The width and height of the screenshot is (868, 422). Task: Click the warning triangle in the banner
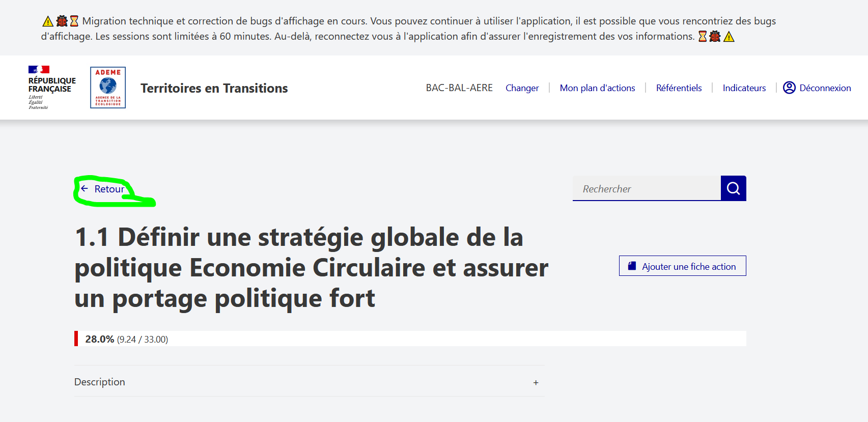pos(47,21)
